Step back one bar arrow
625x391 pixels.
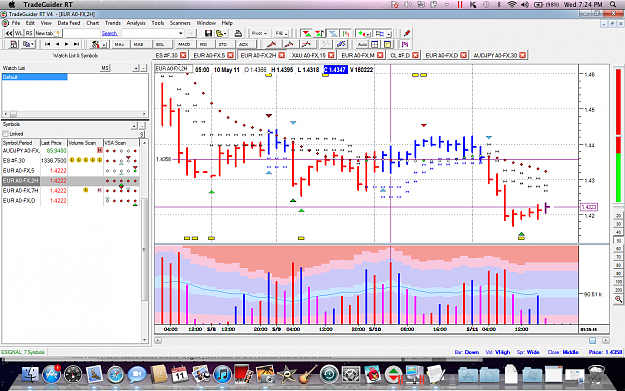point(57,44)
